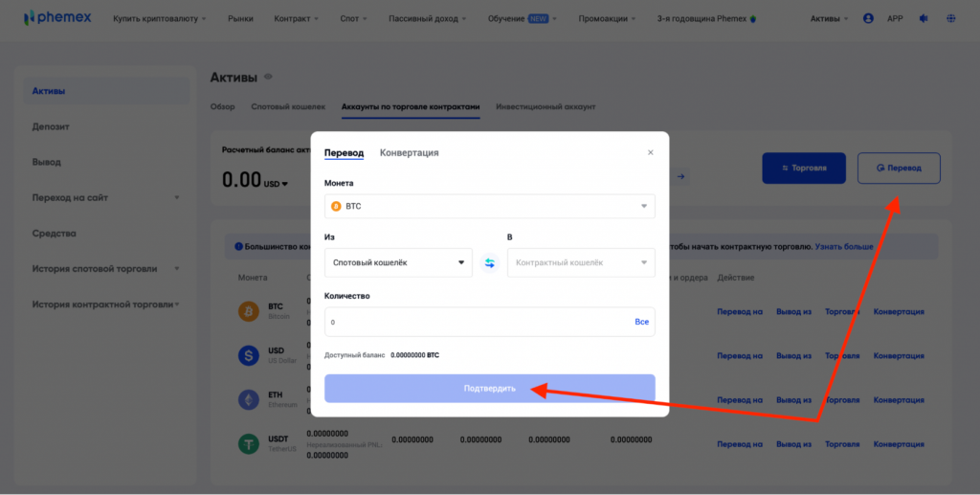Click the USDT coin icon in table
The image size is (980, 495).
[x=248, y=443]
